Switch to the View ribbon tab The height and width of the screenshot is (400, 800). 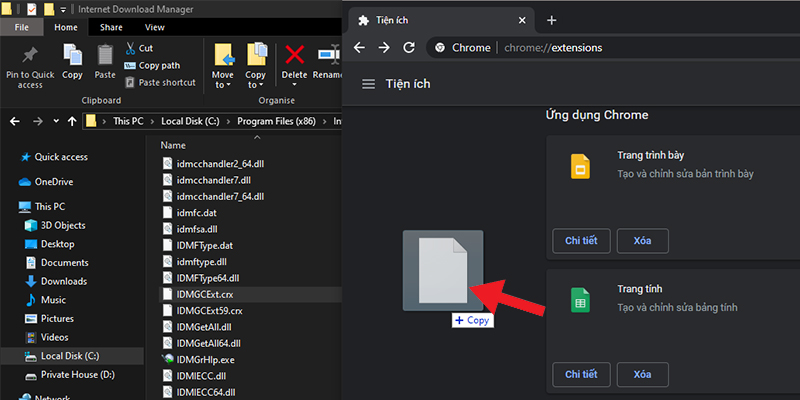(x=155, y=28)
